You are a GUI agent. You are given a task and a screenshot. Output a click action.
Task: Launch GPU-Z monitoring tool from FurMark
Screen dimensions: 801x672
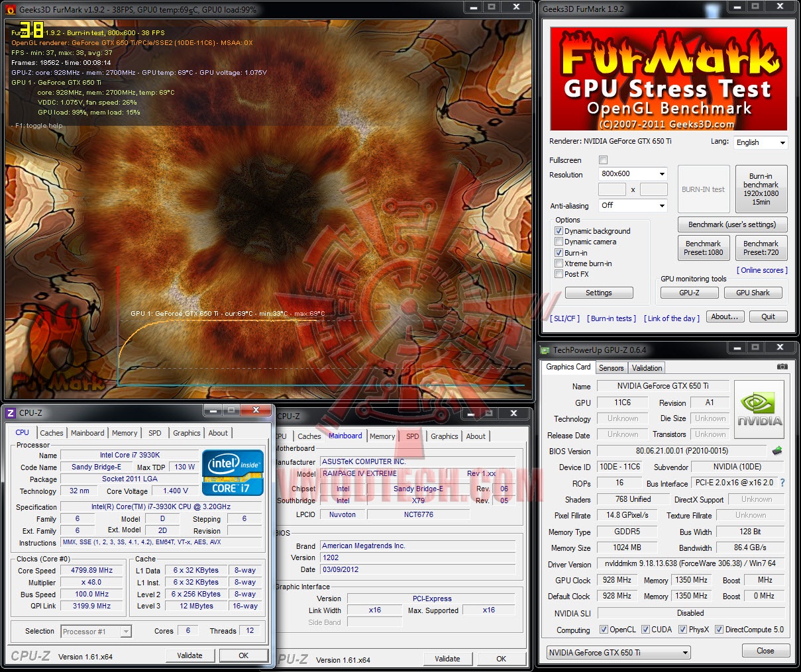[x=689, y=293]
